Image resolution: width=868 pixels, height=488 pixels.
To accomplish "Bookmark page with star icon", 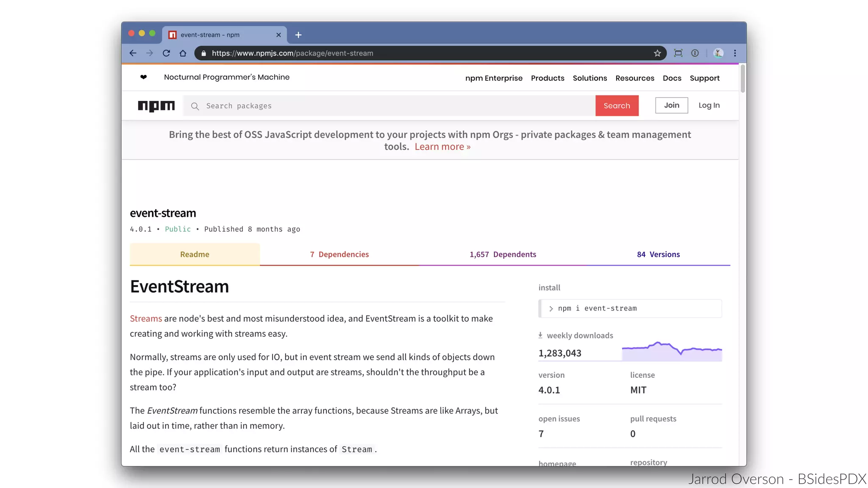I will pyautogui.click(x=657, y=53).
